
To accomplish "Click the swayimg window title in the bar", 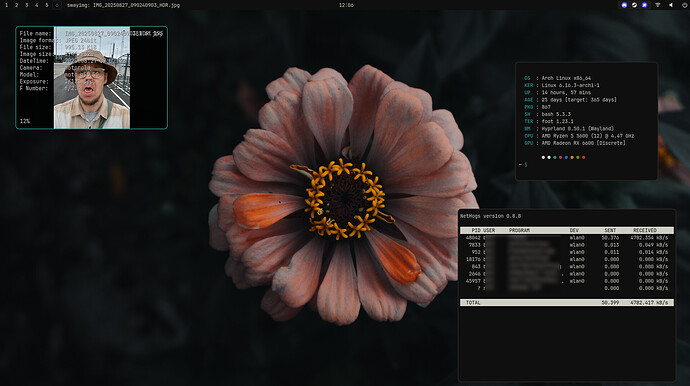I will coord(123,5).
